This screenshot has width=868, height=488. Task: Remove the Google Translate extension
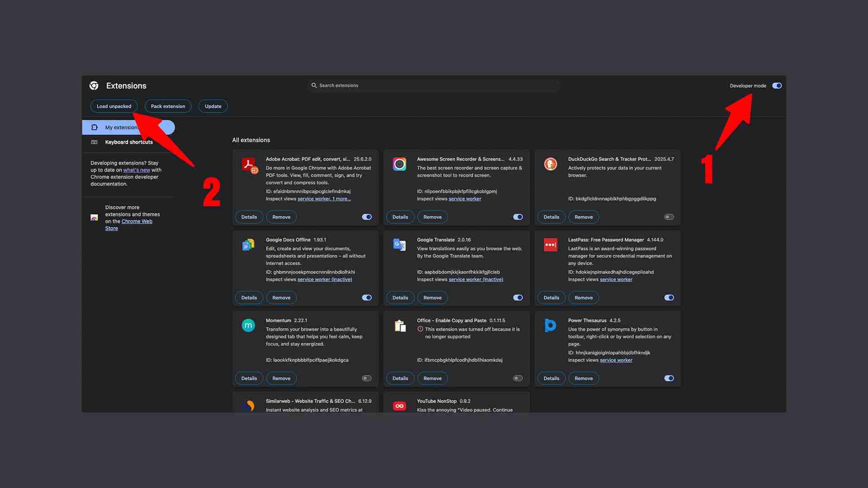click(x=433, y=298)
